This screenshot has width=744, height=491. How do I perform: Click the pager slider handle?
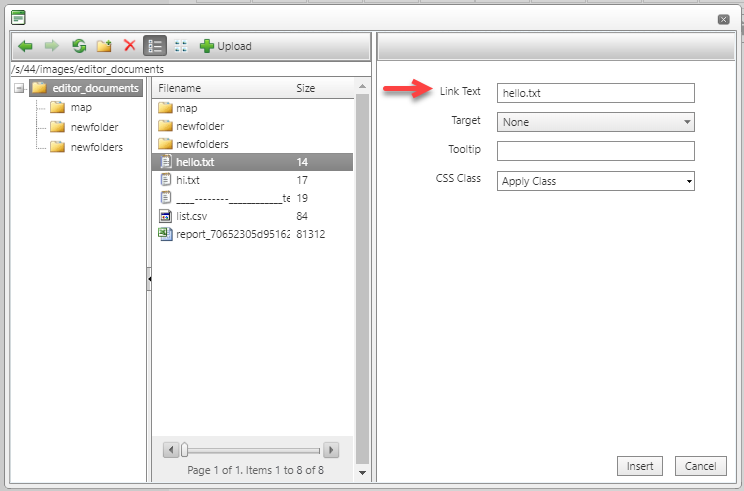coord(184,450)
